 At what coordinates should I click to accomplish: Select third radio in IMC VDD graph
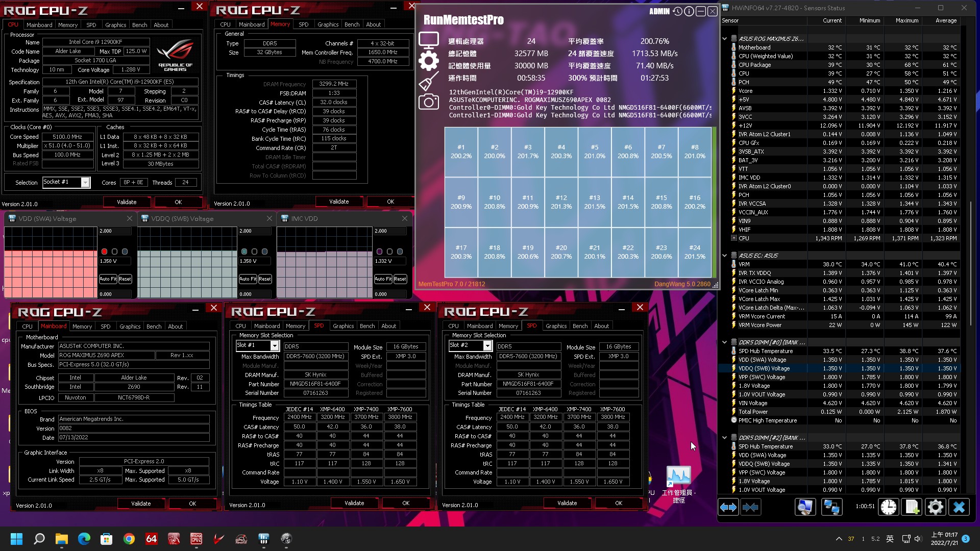coord(400,252)
